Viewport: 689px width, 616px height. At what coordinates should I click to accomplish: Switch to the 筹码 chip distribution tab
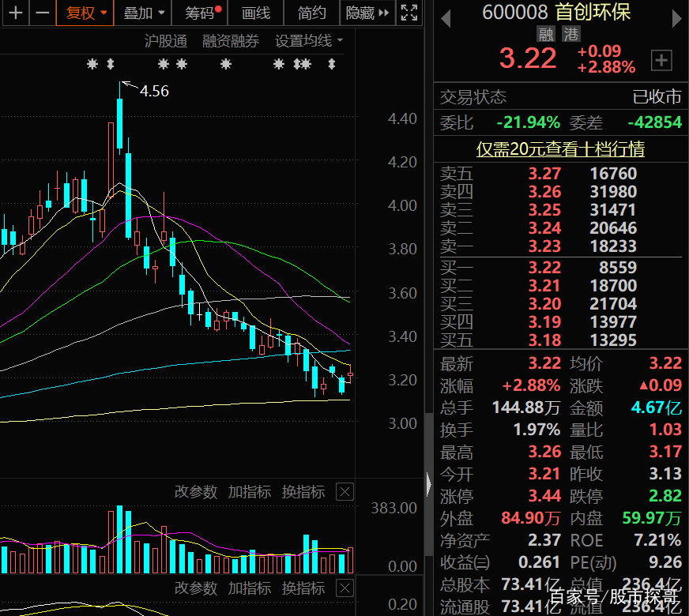click(x=202, y=13)
